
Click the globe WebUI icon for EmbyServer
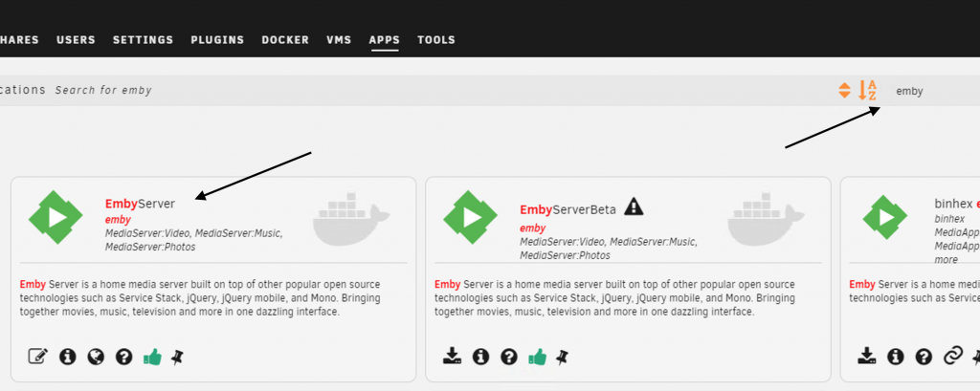pyautogui.click(x=95, y=357)
